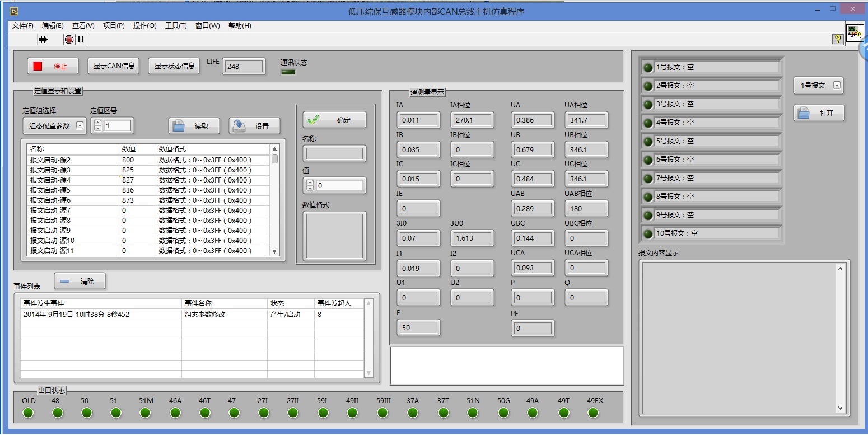The height and width of the screenshot is (435, 868).
Task: Click the parameter table scrollbar thumb
Action: (x=275, y=158)
